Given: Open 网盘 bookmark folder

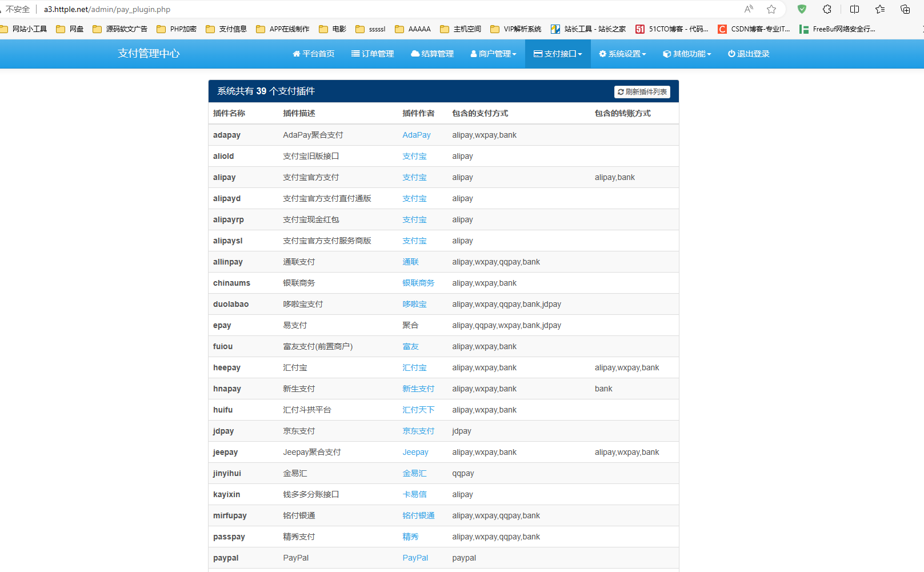Looking at the screenshot, I should pyautogui.click(x=70, y=29).
